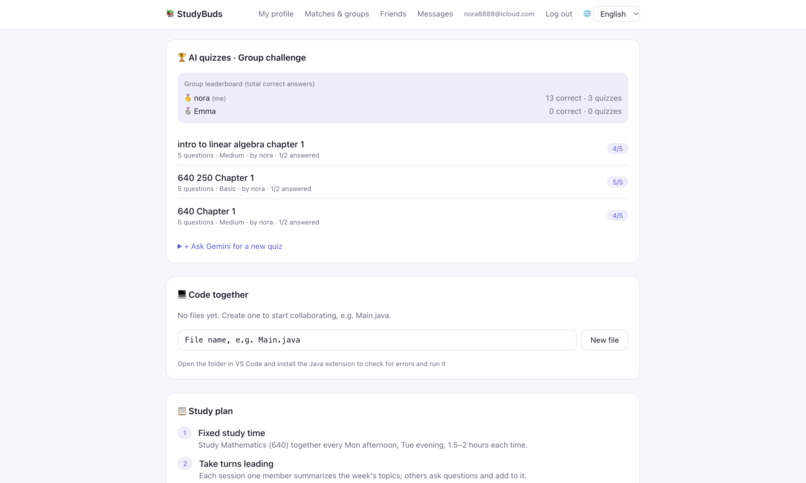Viewport: 806px width, 483px height.
Task: Open Messages in the navigation
Action: (x=435, y=14)
